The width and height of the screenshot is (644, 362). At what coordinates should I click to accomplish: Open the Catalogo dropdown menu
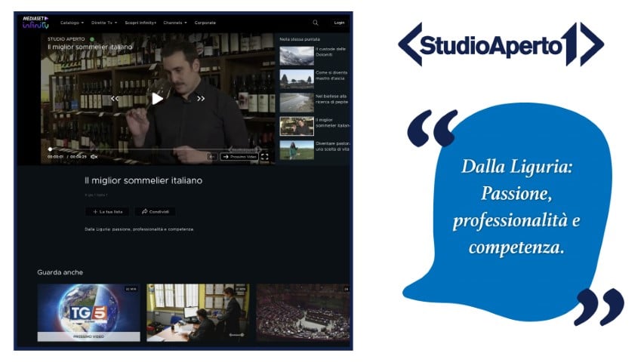(72, 23)
